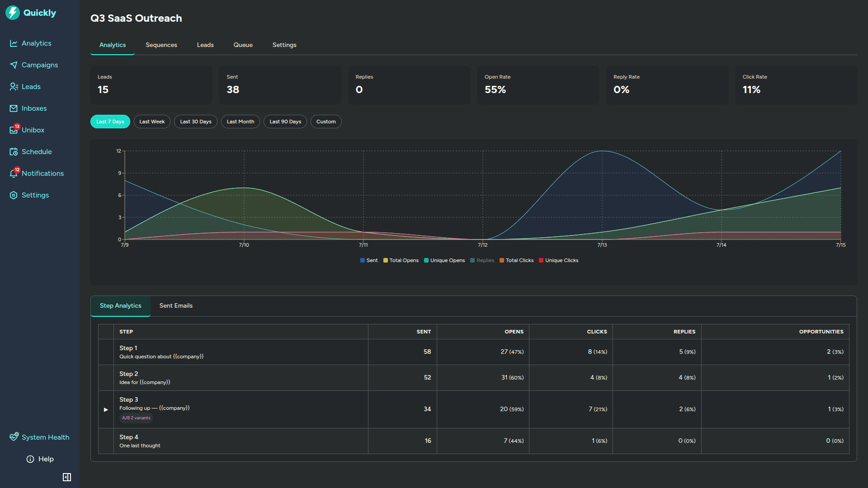Select the Step Analytics tab
The height and width of the screenshot is (488, 868).
click(x=121, y=306)
